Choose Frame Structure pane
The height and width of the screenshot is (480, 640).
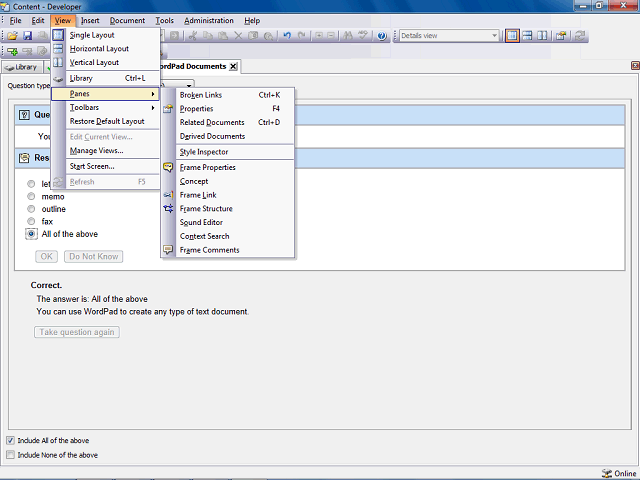click(x=228, y=209)
